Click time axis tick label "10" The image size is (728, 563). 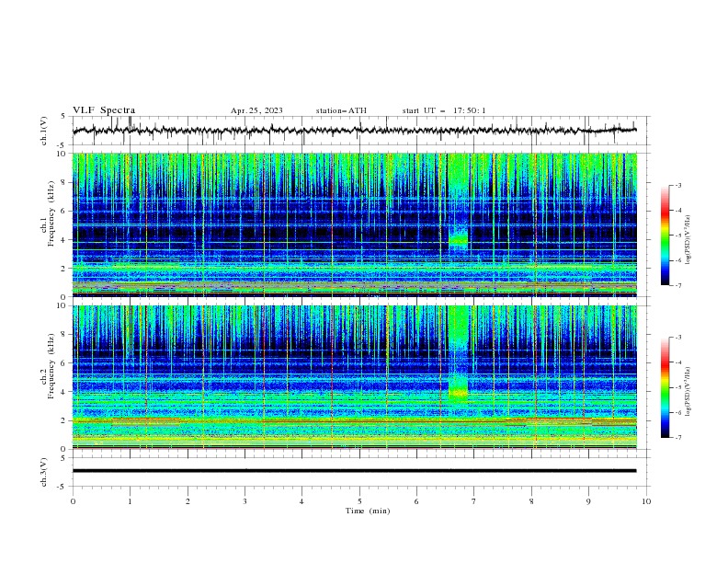pyautogui.click(x=646, y=501)
